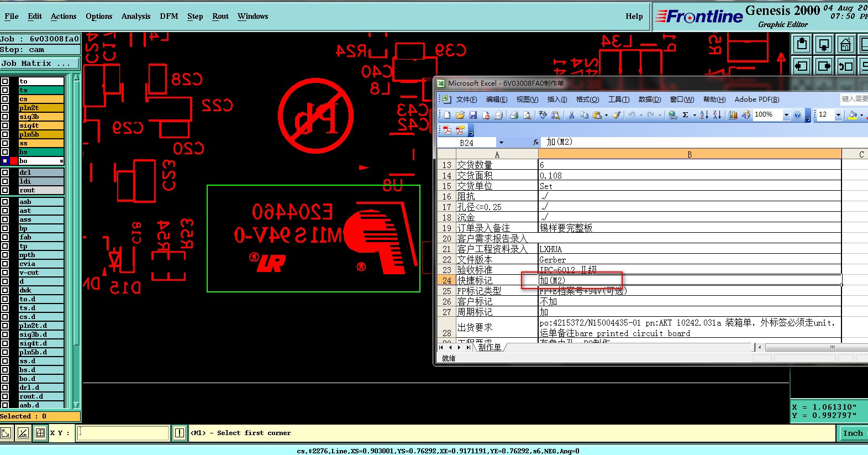Click the Copy icon in Excel toolbar
868x455 pixels.
pyautogui.click(x=584, y=115)
